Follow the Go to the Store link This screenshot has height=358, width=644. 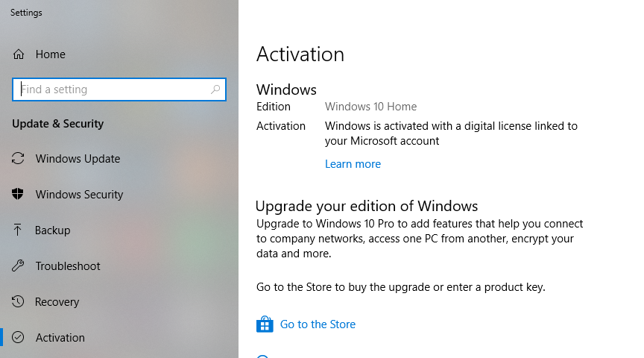pos(318,324)
